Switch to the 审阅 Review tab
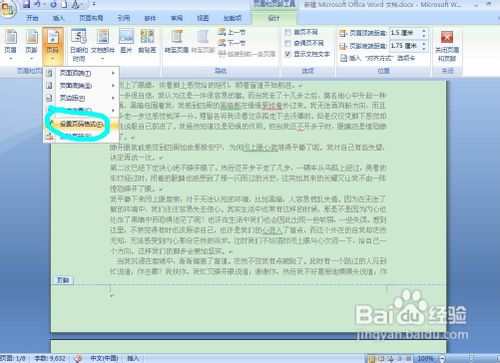 176,18
